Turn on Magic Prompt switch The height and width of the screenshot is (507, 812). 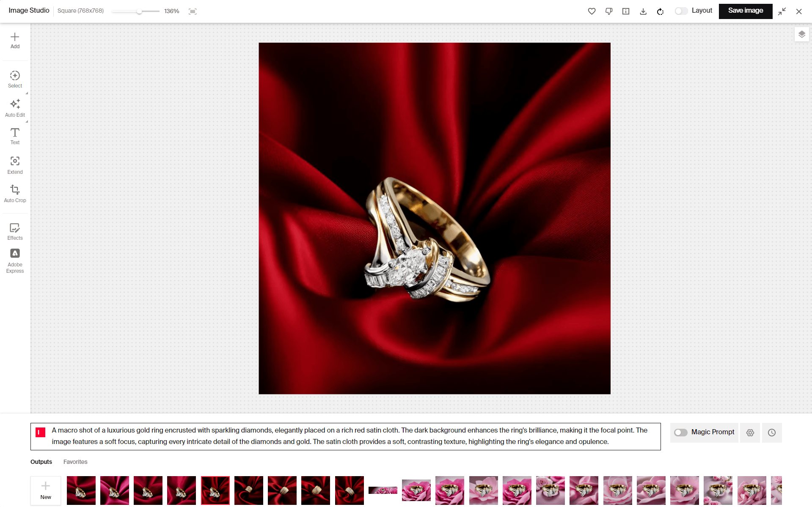click(x=680, y=432)
